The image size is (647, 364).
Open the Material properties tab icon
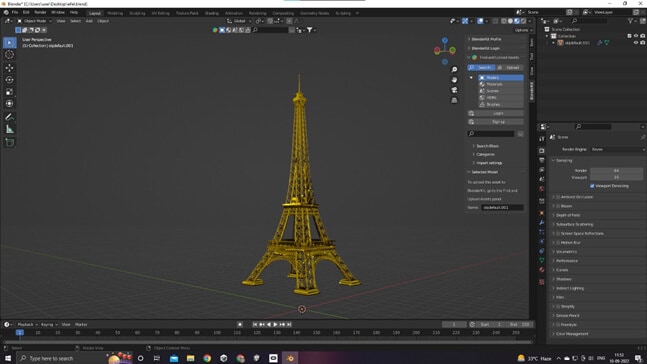pyautogui.click(x=542, y=270)
